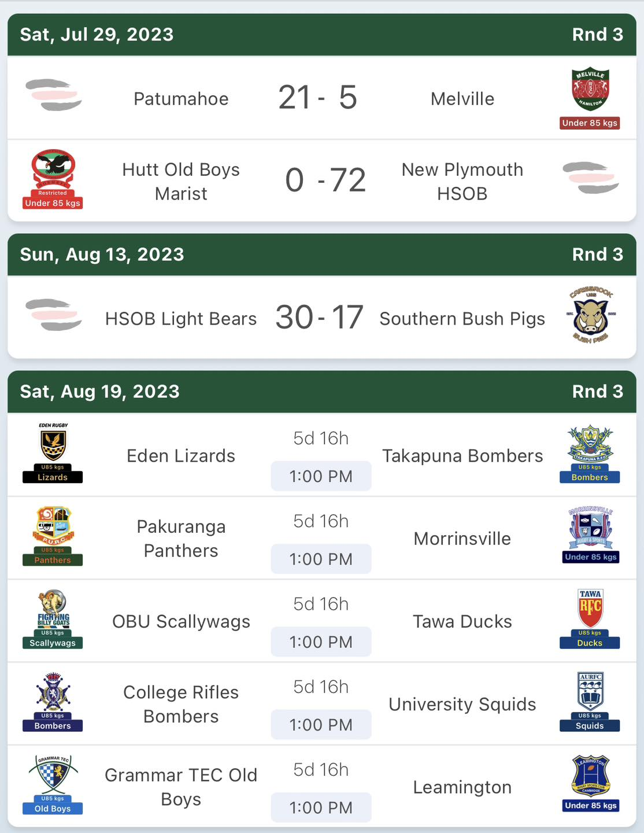This screenshot has height=833, width=644.
Task: Tap the Patumahoe placeholder team logo
Action: pos(54,95)
